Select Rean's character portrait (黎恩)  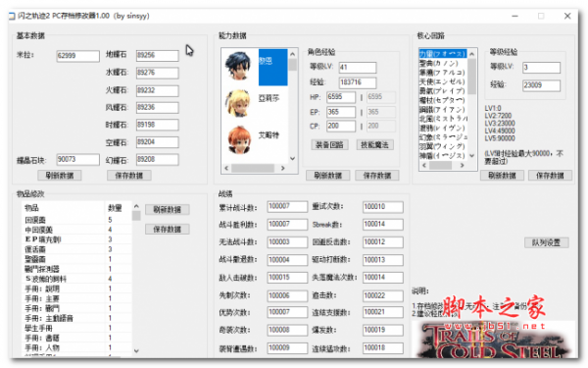click(238, 66)
